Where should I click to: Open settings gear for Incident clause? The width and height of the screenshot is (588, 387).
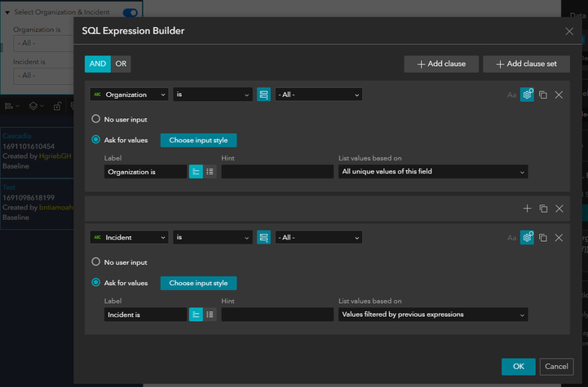(x=527, y=238)
